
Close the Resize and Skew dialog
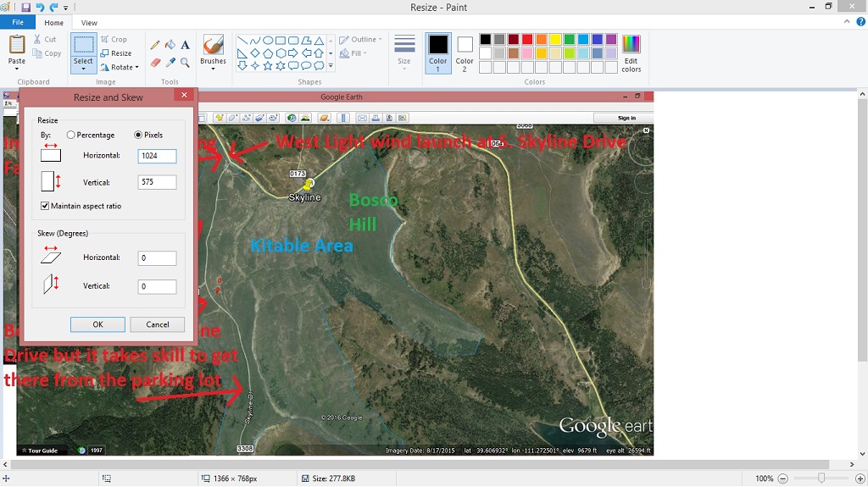click(184, 95)
